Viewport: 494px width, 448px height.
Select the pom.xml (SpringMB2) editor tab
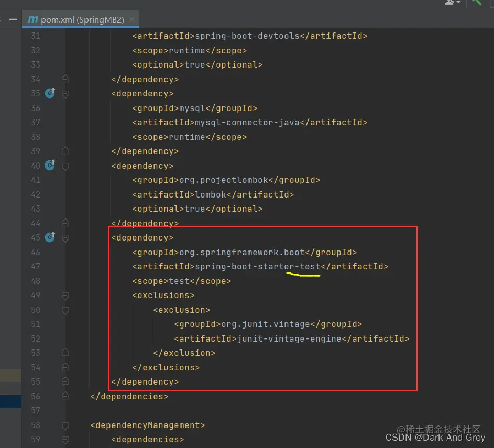point(81,19)
